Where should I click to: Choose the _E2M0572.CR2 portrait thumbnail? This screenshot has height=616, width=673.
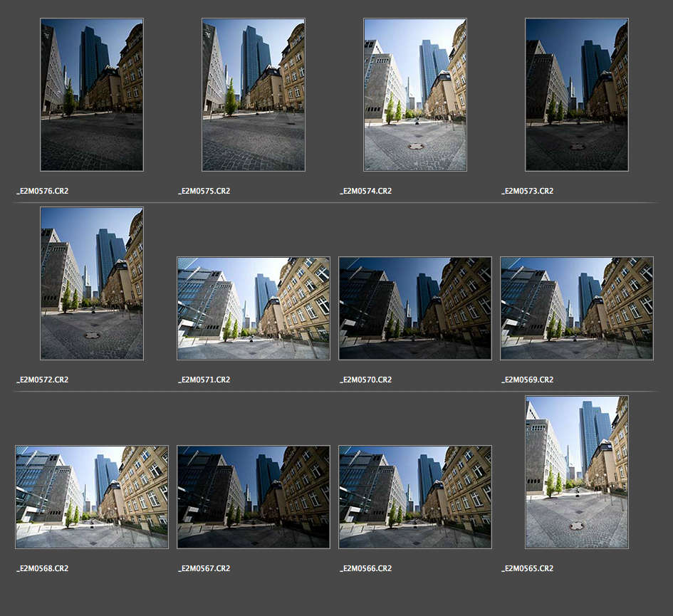pyautogui.click(x=92, y=283)
